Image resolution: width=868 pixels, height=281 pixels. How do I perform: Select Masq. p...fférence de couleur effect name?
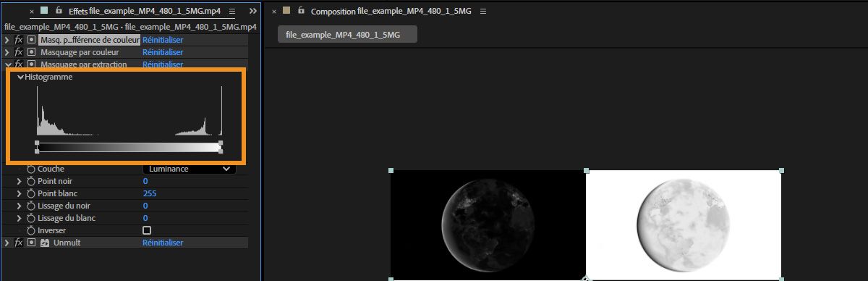[89, 40]
